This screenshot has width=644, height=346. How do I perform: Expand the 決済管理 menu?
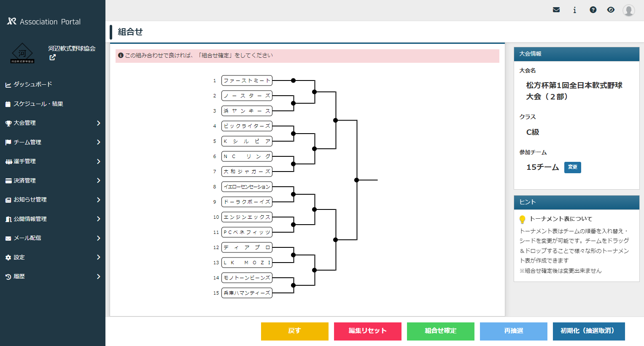click(x=52, y=180)
